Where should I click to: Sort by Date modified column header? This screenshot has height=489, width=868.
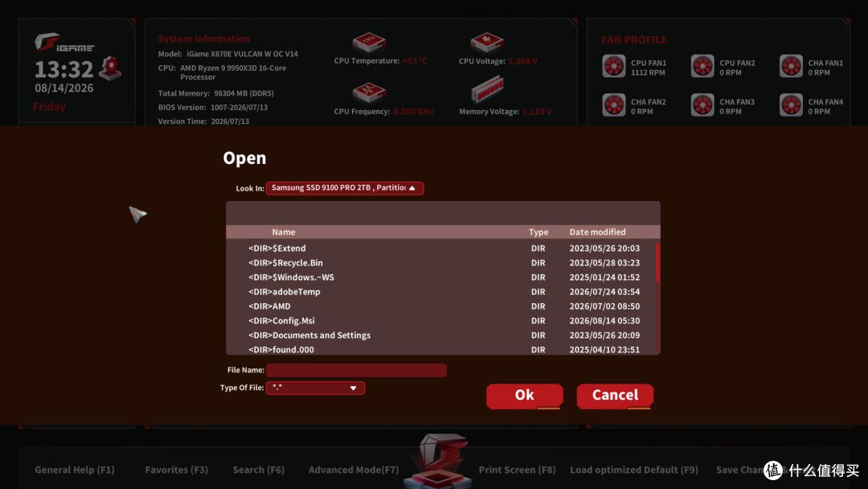pyautogui.click(x=597, y=232)
